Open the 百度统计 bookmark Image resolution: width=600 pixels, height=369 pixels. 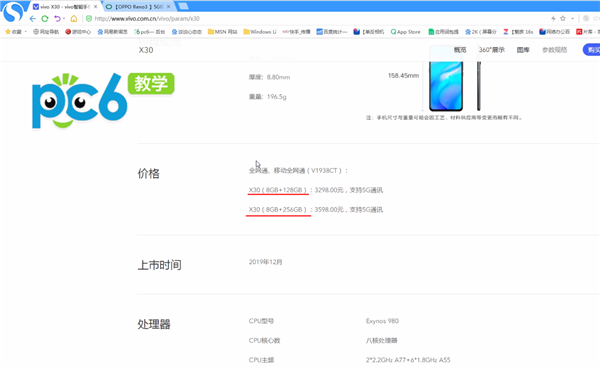click(332, 32)
